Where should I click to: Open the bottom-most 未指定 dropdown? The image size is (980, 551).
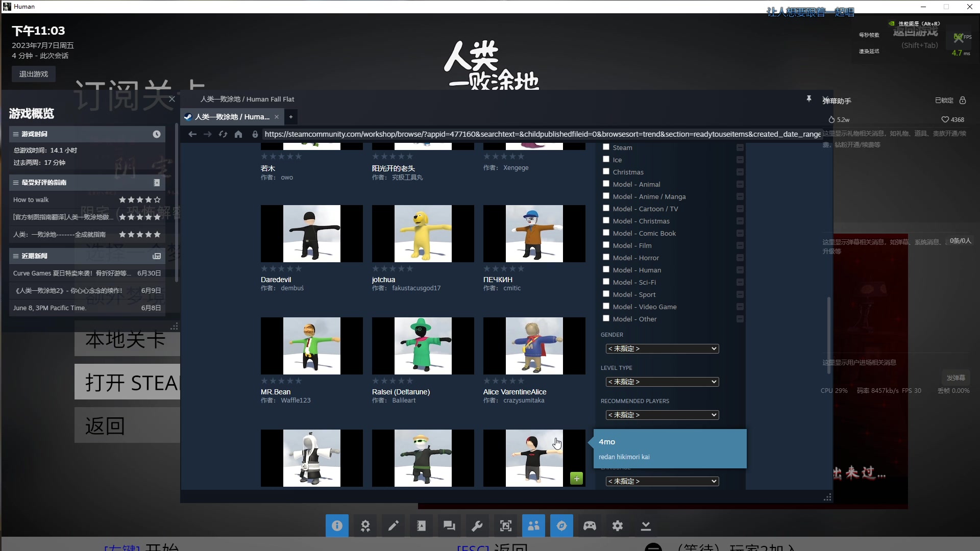(662, 481)
